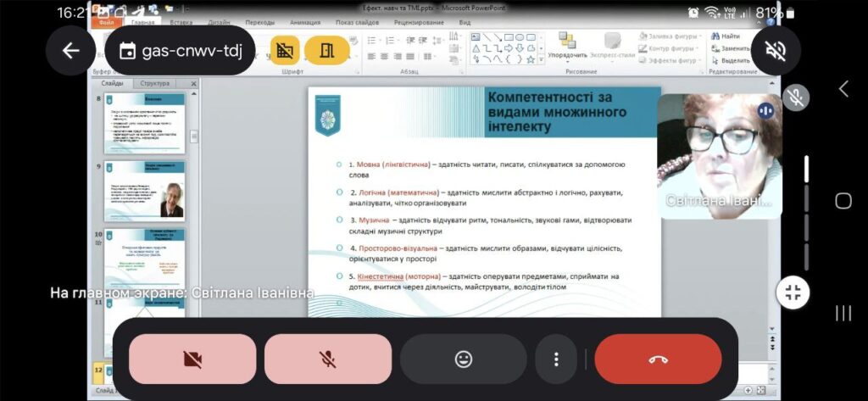Switch to the Структура tab
Screen dimensions: 868x401
pyautogui.click(x=154, y=83)
